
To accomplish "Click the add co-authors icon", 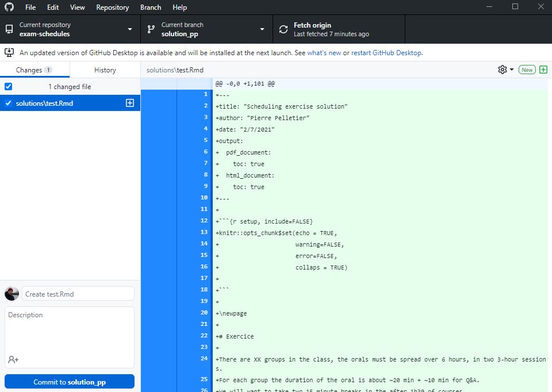I will [x=13, y=359].
